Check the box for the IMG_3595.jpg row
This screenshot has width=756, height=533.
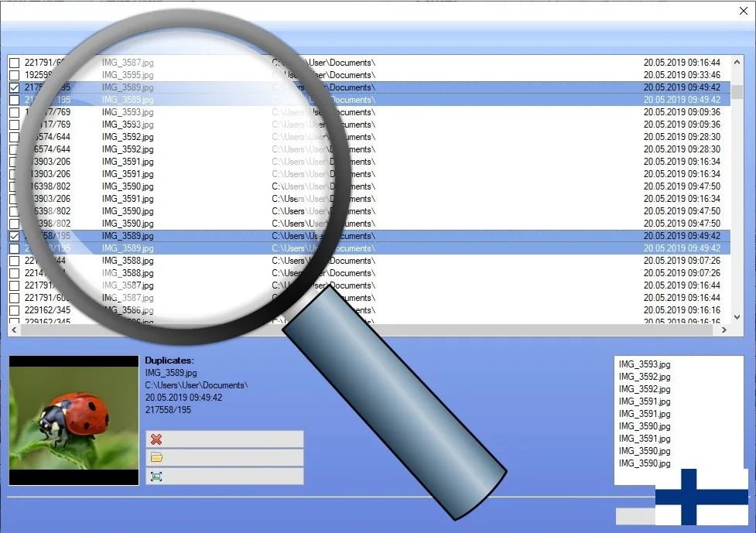click(x=15, y=75)
